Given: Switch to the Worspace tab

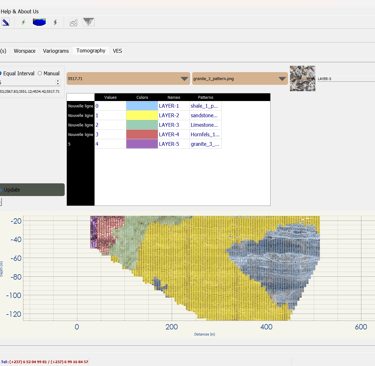Looking at the screenshot, I should [x=24, y=51].
